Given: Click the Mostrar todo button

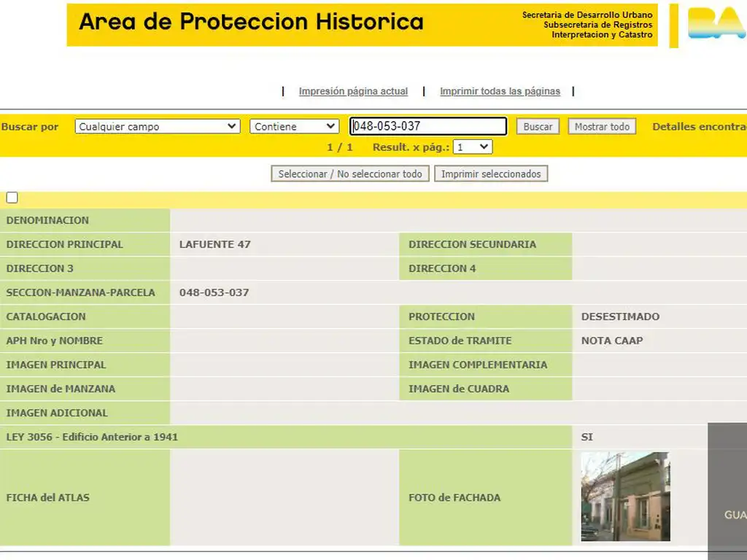Looking at the screenshot, I should point(601,126).
